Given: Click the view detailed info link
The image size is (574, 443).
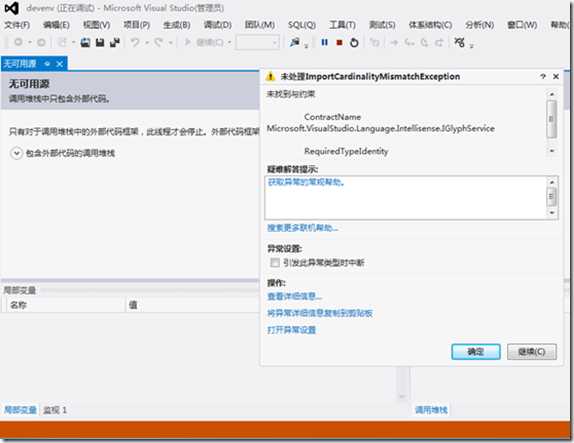Looking at the screenshot, I should [x=294, y=296].
